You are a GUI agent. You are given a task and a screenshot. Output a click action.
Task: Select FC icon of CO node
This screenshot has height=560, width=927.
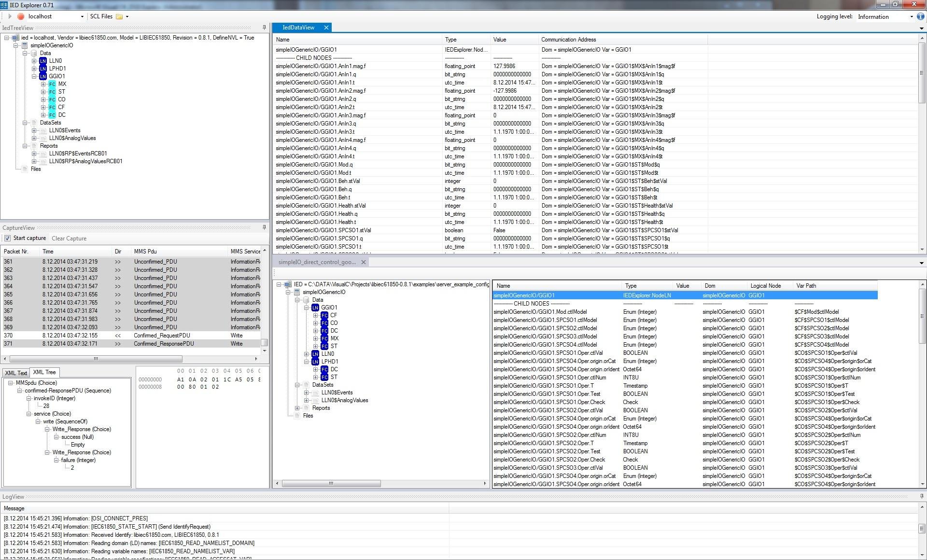click(x=52, y=99)
